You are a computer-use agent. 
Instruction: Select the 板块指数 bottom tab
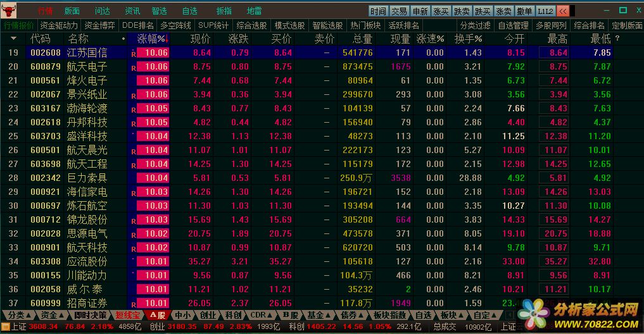coord(390,315)
